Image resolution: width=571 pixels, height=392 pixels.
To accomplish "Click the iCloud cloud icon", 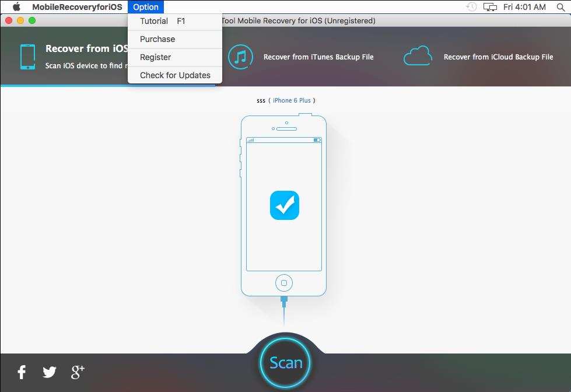I will point(418,56).
